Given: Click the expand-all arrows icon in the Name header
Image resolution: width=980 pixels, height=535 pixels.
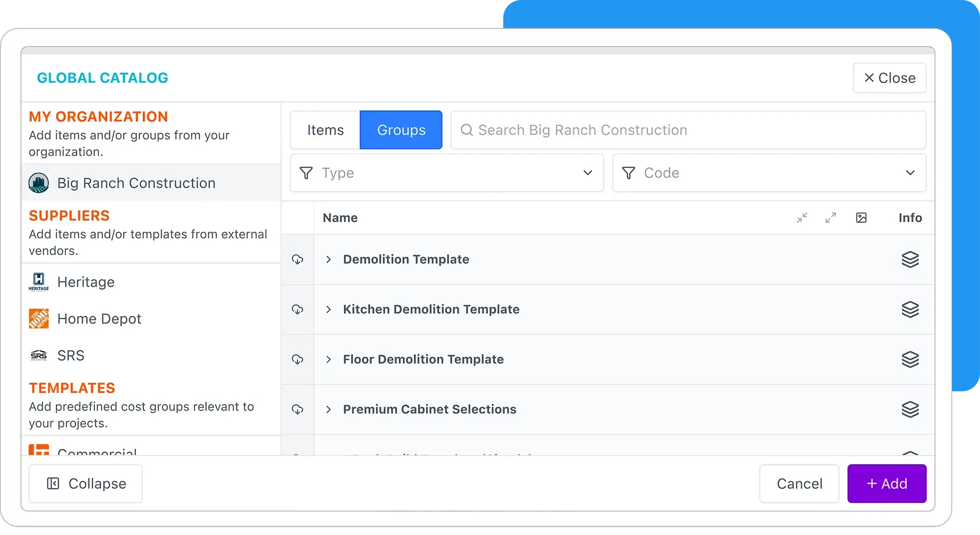Looking at the screenshot, I should point(831,218).
